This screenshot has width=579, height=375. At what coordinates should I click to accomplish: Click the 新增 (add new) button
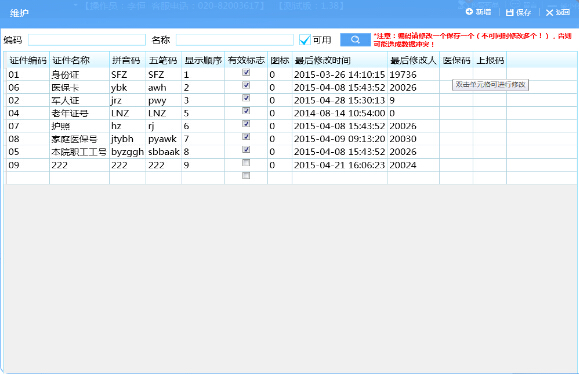(478, 12)
